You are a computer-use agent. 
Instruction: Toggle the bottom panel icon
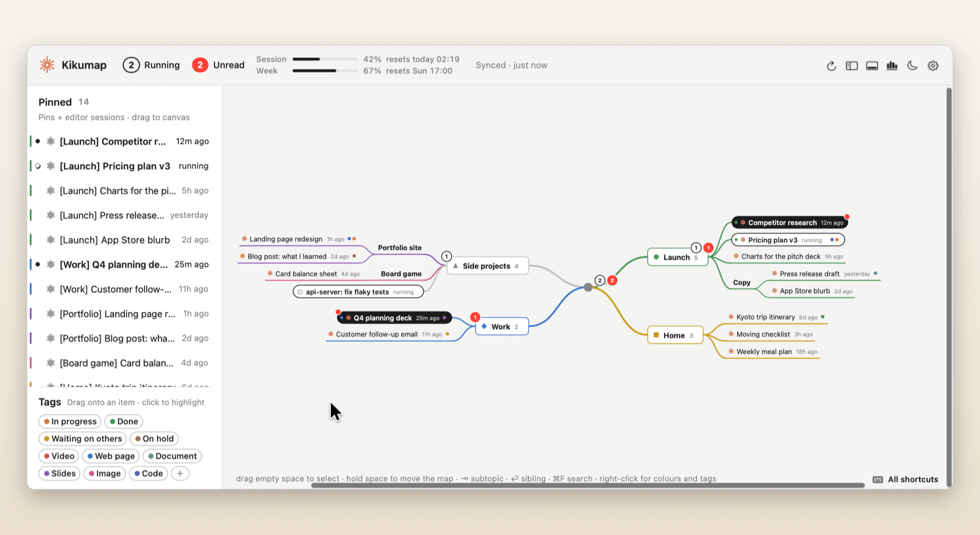pyautogui.click(x=872, y=66)
